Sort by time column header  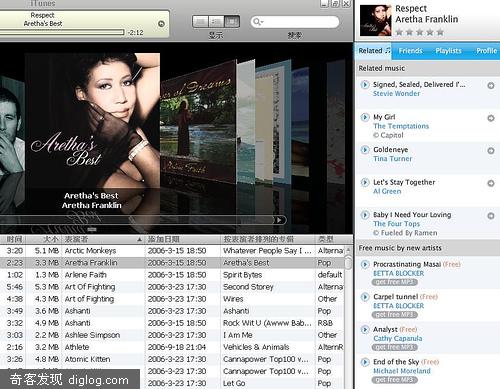tap(13, 239)
